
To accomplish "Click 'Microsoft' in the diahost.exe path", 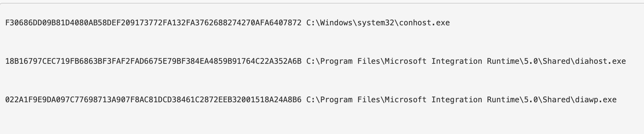I will point(406,61).
